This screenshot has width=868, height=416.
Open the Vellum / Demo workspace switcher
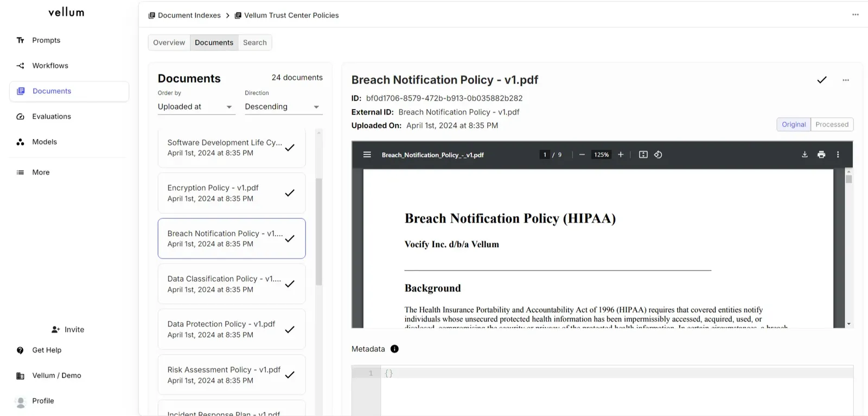(69, 375)
